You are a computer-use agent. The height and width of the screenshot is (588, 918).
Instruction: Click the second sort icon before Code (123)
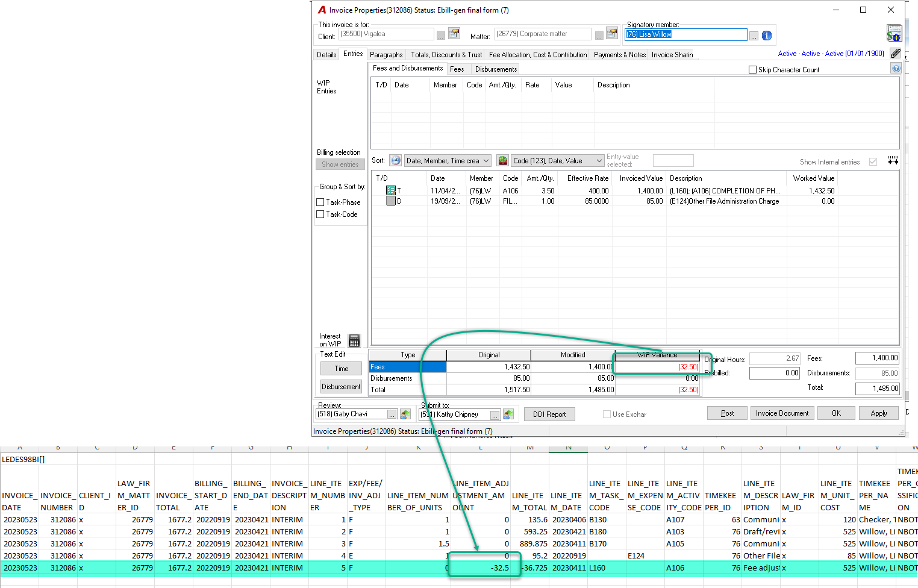502,161
